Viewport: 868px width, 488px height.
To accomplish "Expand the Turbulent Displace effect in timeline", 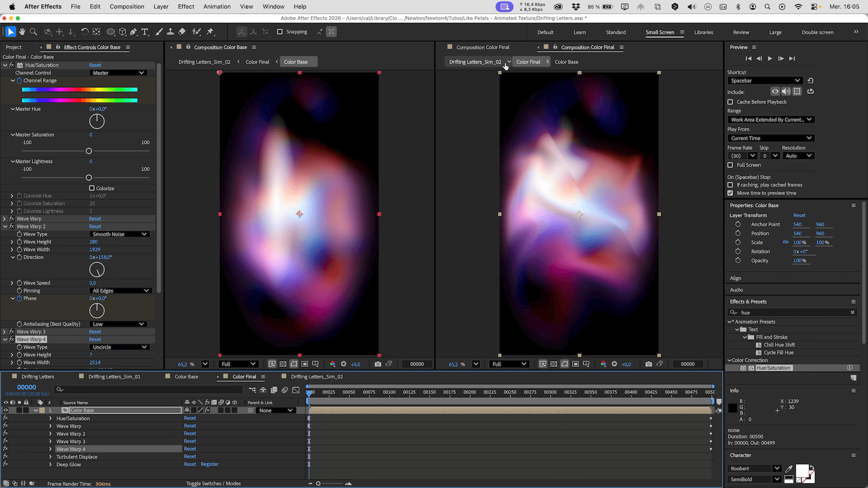I will [x=51, y=457].
